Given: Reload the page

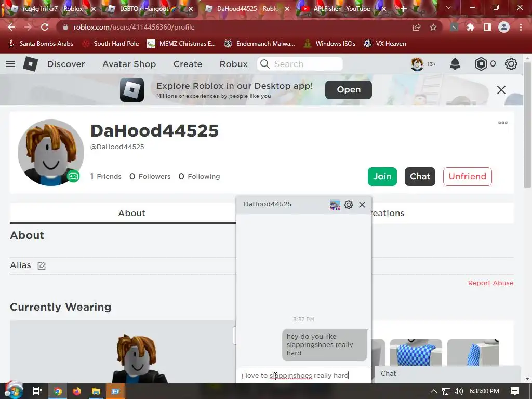Looking at the screenshot, I should click(x=45, y=27).
